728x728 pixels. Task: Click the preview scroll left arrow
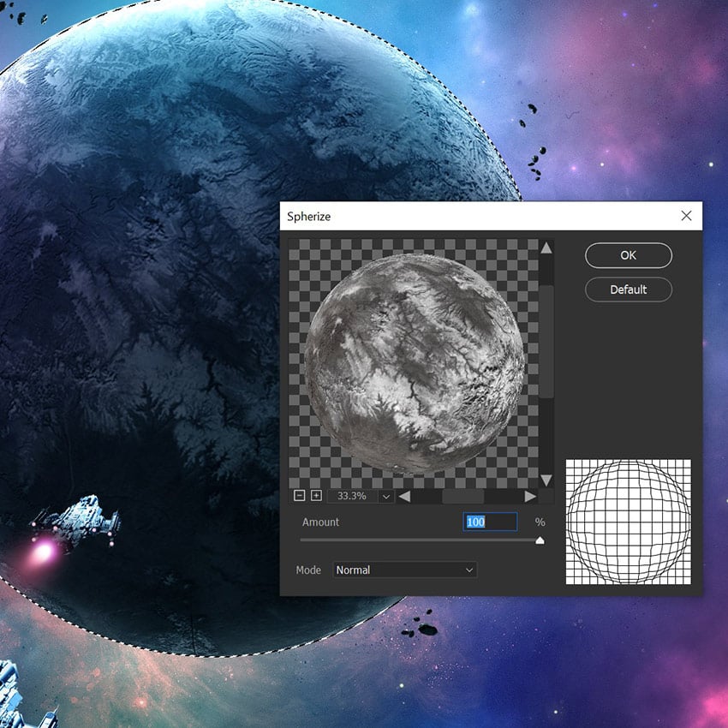[404, 496]
